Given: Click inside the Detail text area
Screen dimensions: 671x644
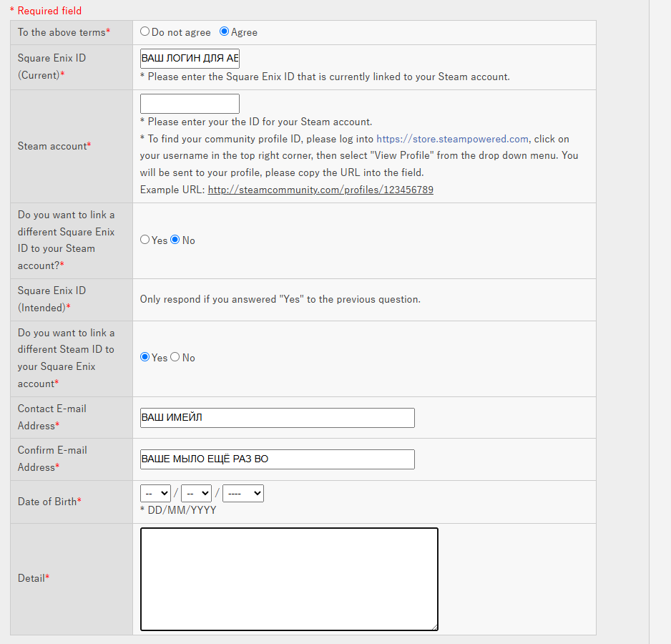Looking at the screenshot, I should tap(289, 579).
